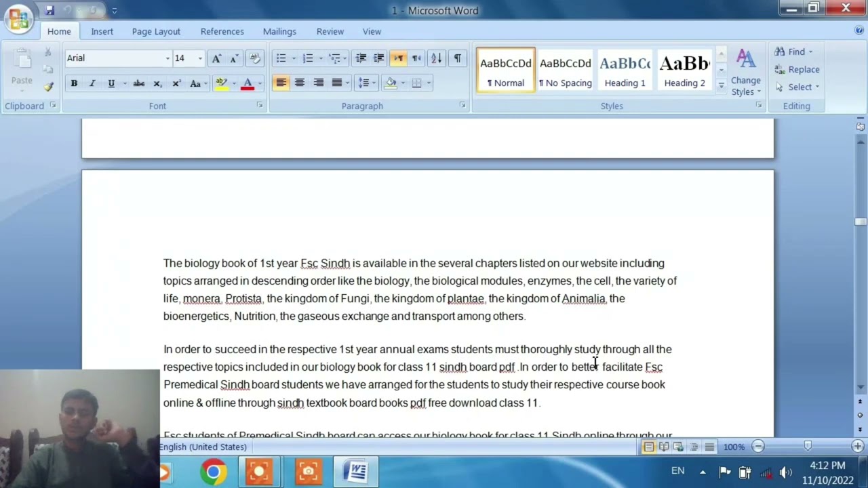Justify the paragraph text

click(337, 83)
